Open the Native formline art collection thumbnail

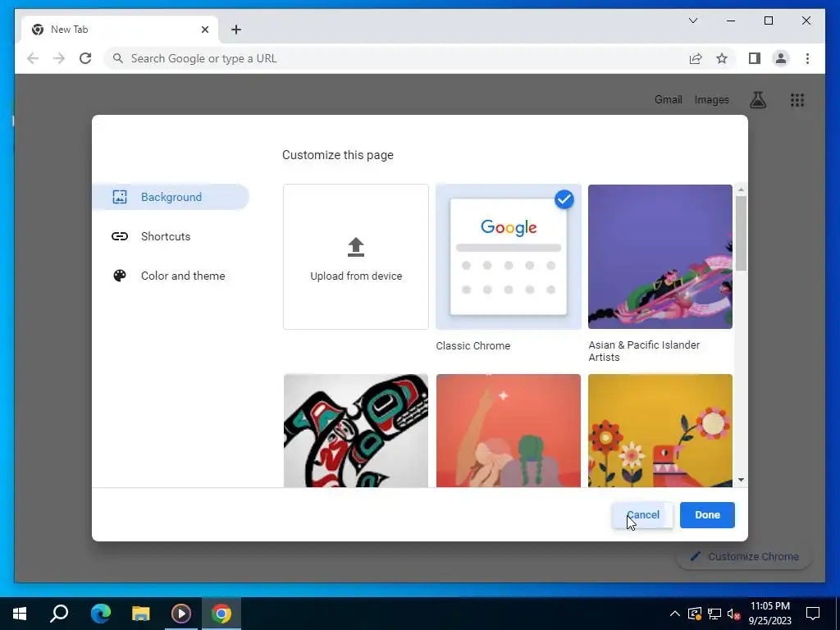(x=356, y=431)
